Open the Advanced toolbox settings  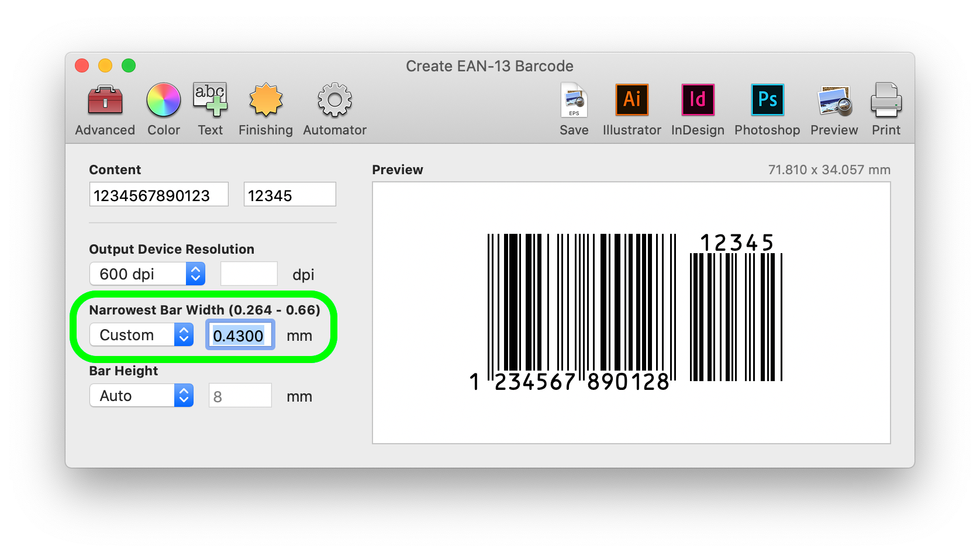[105, 109]
